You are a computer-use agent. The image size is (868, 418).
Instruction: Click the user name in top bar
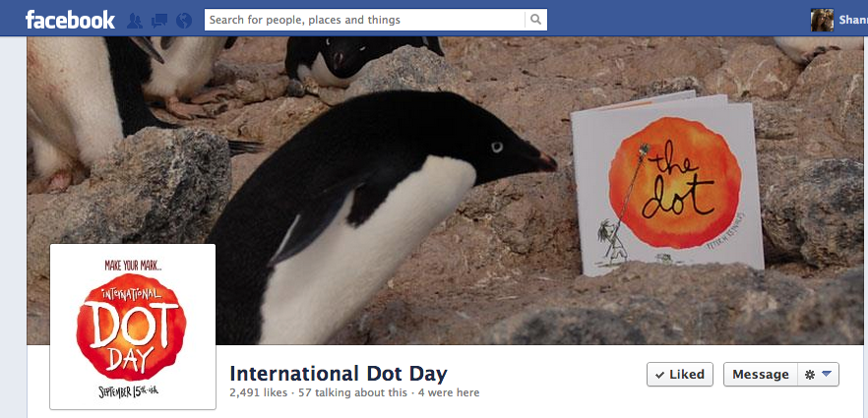(x=853, y=20)
